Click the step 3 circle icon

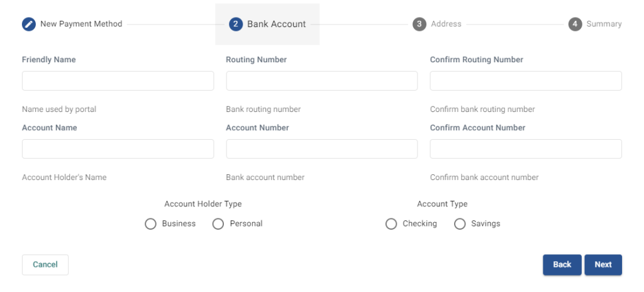[x=419, y=25]
